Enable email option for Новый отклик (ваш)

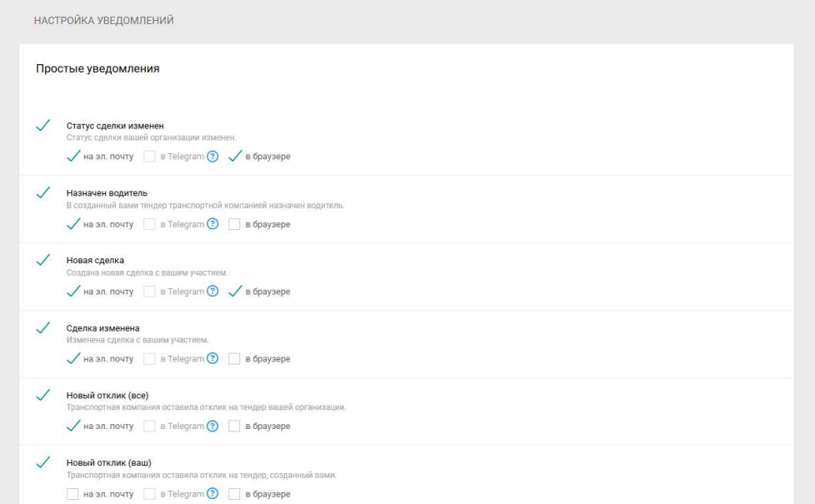click(72, 495)
